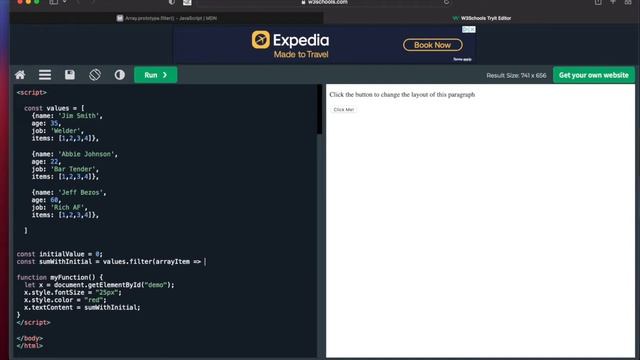The height and width of the screenshot is (360, 640).
Task: Click the closing '</html>' tag line
Action: click(30, 346)
